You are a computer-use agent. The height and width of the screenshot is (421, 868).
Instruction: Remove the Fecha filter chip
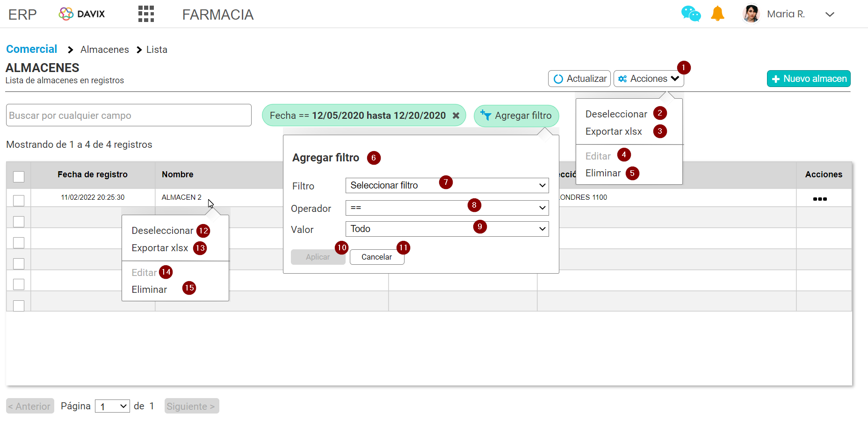tap(456, 115)
